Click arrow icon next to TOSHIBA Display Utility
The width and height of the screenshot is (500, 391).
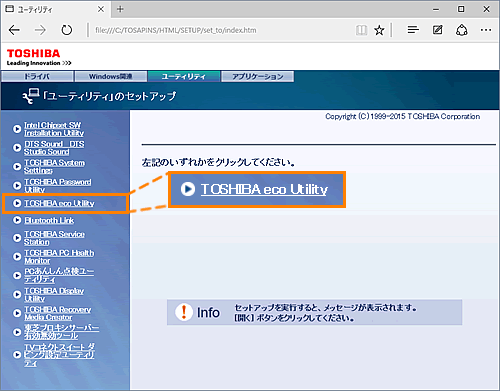pos(17,294)
